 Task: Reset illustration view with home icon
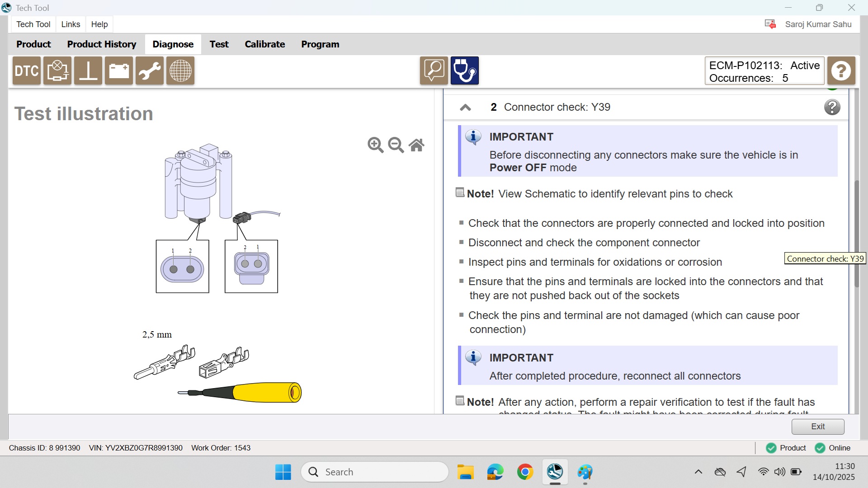click(x=416, y=145)
